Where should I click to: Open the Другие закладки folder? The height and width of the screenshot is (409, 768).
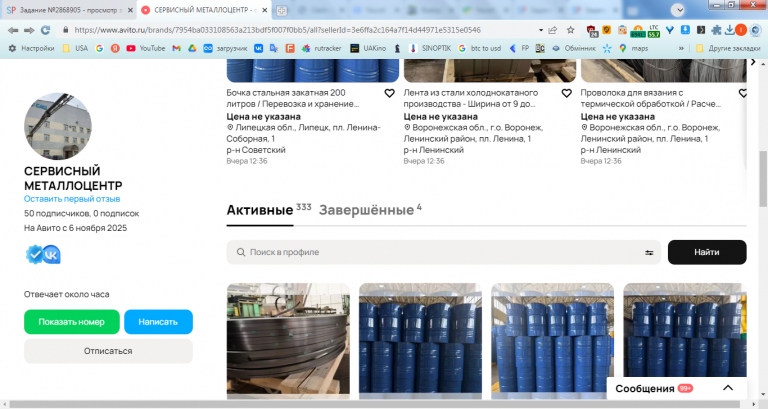(x=728, y=48)
